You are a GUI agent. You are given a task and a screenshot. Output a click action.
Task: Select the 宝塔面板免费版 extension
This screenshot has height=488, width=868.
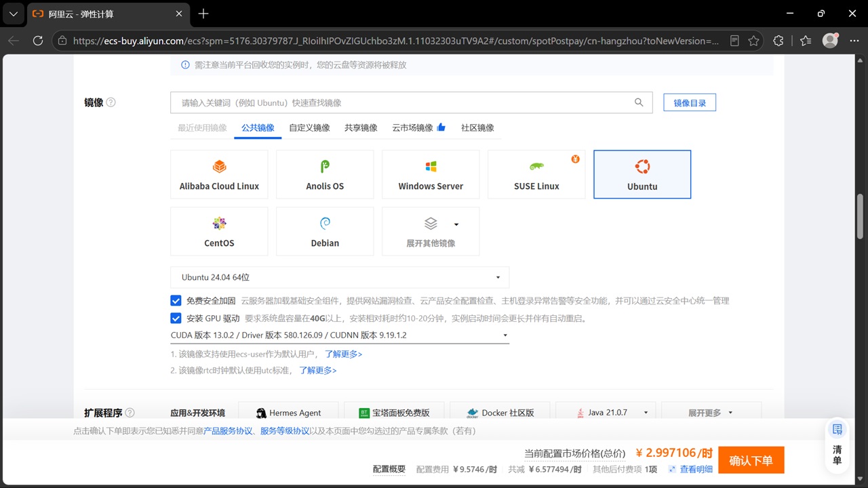[395, 413]
